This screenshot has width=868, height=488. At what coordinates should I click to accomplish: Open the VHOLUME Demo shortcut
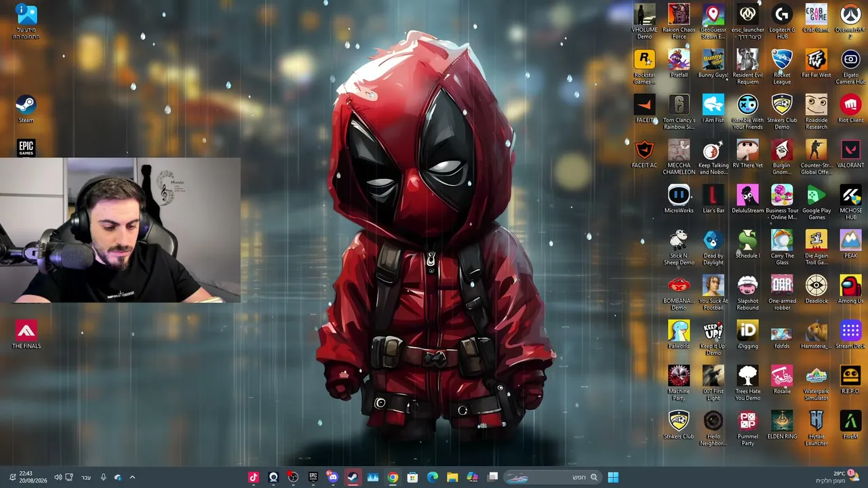(644, 21)
